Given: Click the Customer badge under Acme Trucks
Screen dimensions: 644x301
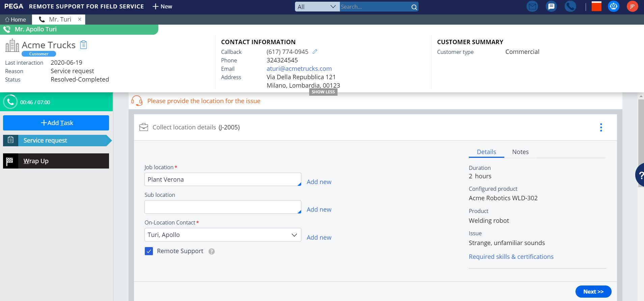Looking at the screenshot, I should 39,54.
